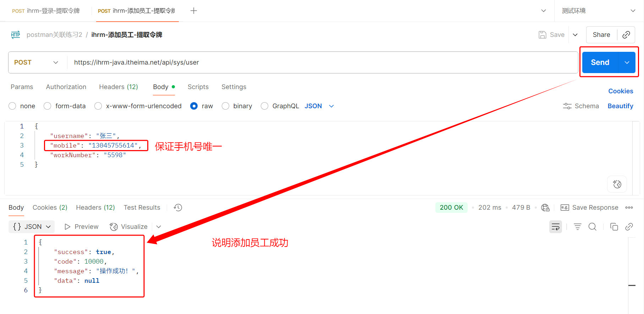Click the "workNumber": "5598" line
644x314 pixels.
pyautogui.click(x=88, y=155)
